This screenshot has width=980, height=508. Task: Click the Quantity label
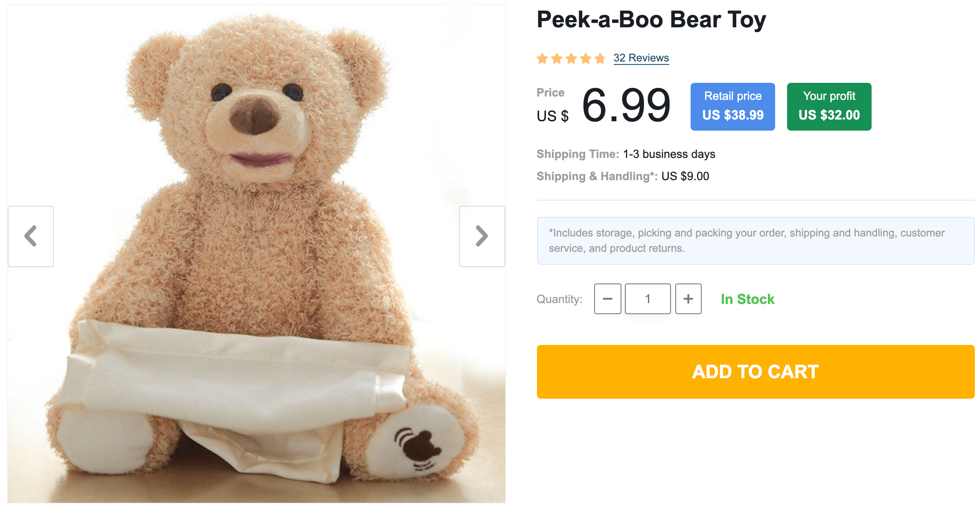559,299
